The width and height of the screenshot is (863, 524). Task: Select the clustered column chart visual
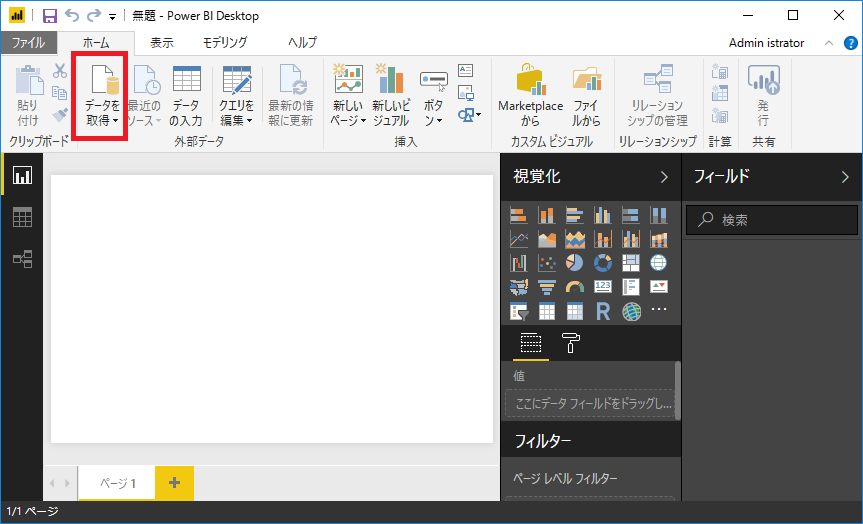(603, 215)
